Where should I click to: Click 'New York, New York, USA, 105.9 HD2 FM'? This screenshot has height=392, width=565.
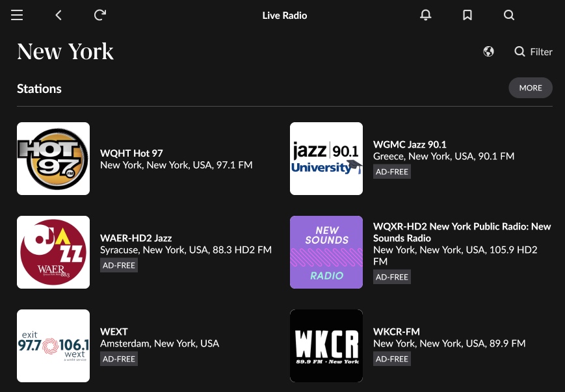(456, 256)
